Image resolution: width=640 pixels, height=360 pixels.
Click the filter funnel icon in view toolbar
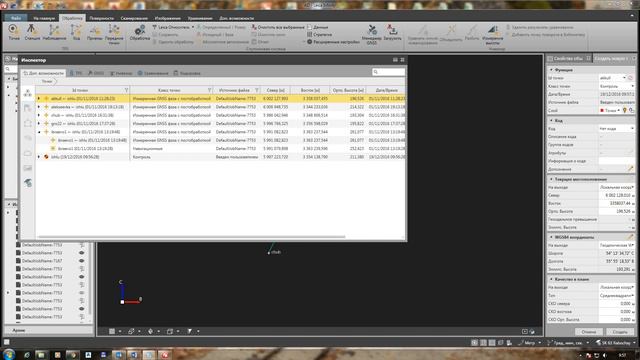(x=190, y=331)
